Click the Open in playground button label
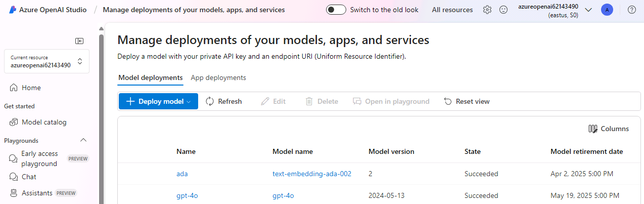Image resolution: width=644 pixels, height=204 pixels. coord(397,101)
